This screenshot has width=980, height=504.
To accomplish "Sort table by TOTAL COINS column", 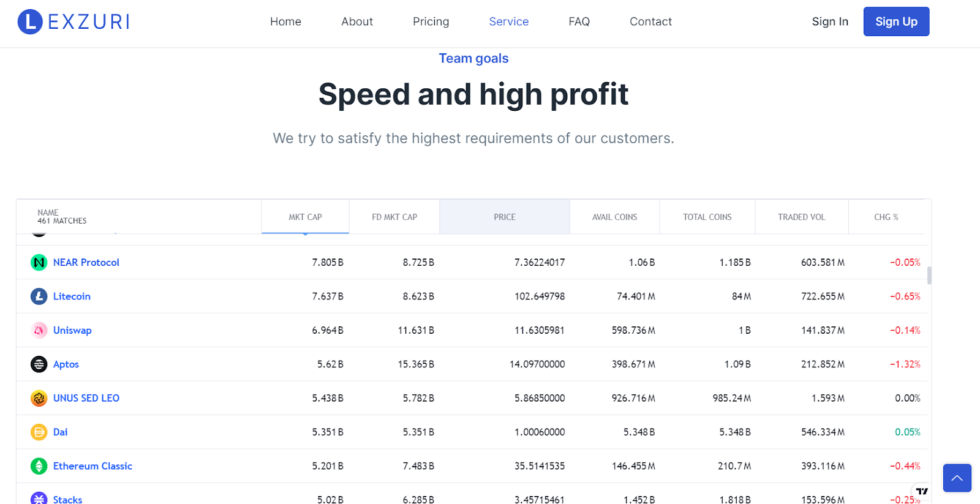I will click(x=707, y=217).
